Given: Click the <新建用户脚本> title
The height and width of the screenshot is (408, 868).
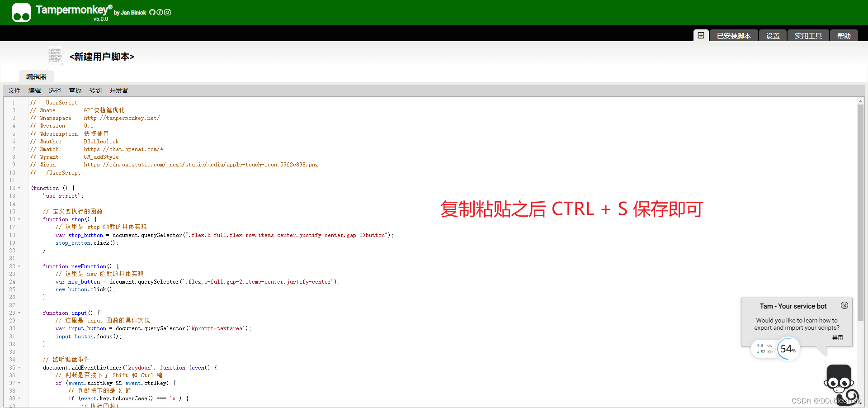Looking at the screenshot, I should 102,57.
